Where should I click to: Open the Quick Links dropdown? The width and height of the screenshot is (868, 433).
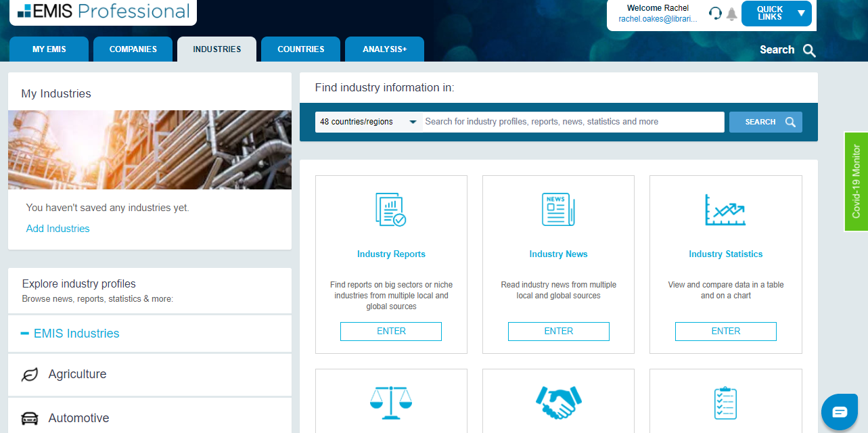776,14
